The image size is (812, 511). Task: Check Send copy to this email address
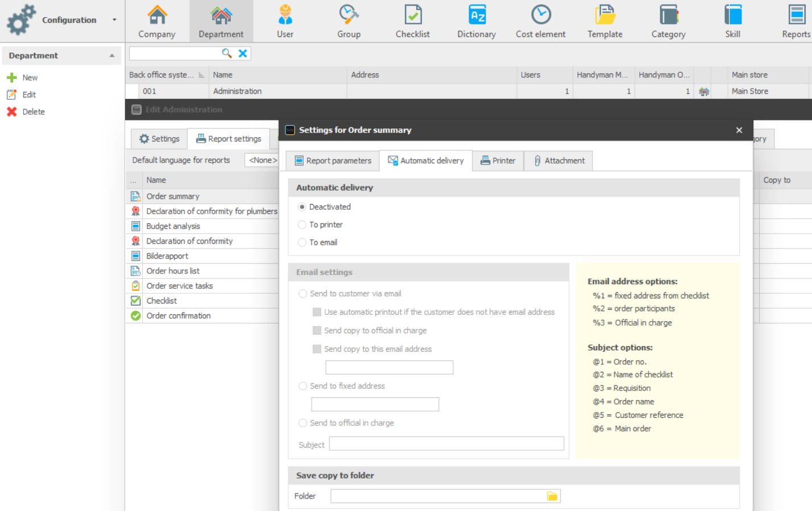[317, 349]
